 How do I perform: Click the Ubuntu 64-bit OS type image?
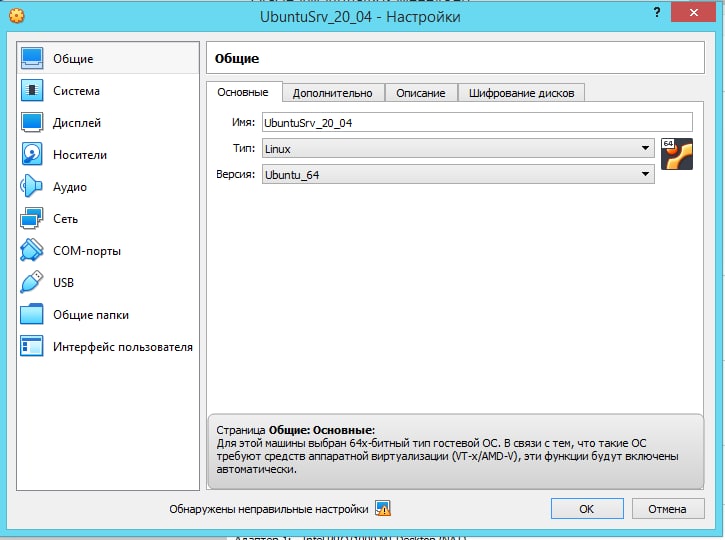[677, 154]
